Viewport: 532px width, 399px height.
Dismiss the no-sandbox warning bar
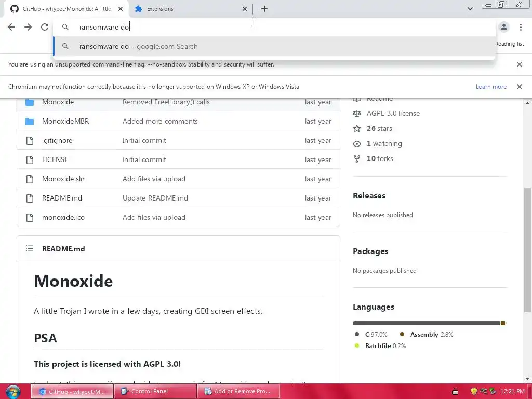point(519,64)
